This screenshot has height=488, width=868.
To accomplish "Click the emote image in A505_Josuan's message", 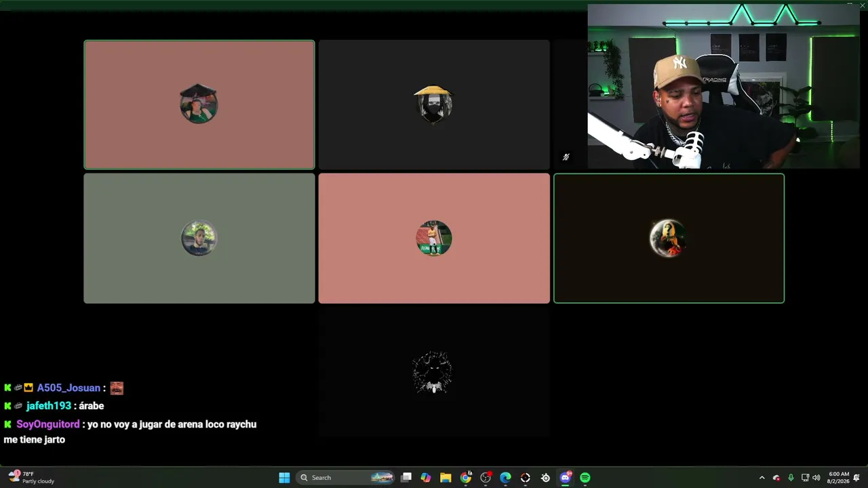I will pyautogui.click(x=117, y=388).
